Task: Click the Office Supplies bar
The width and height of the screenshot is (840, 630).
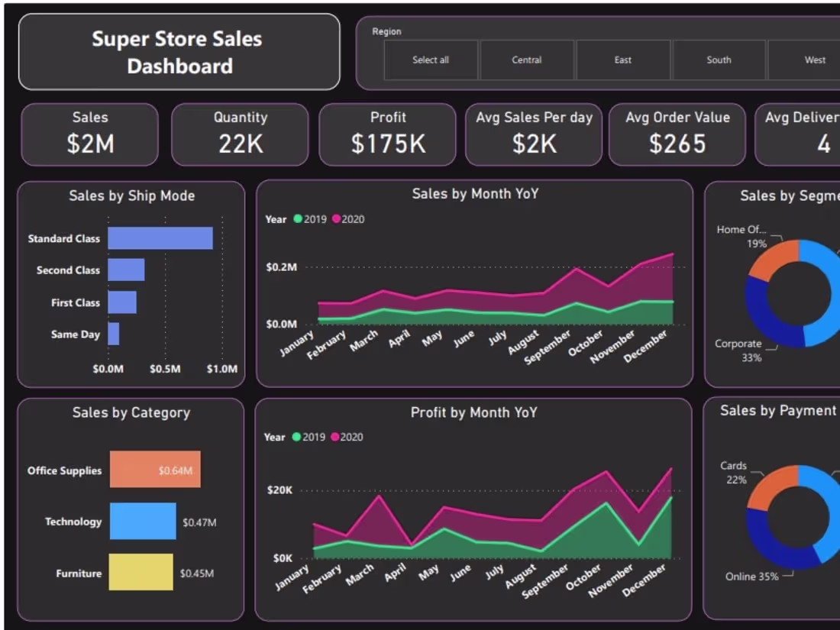Action: click(x=155, y=470)
